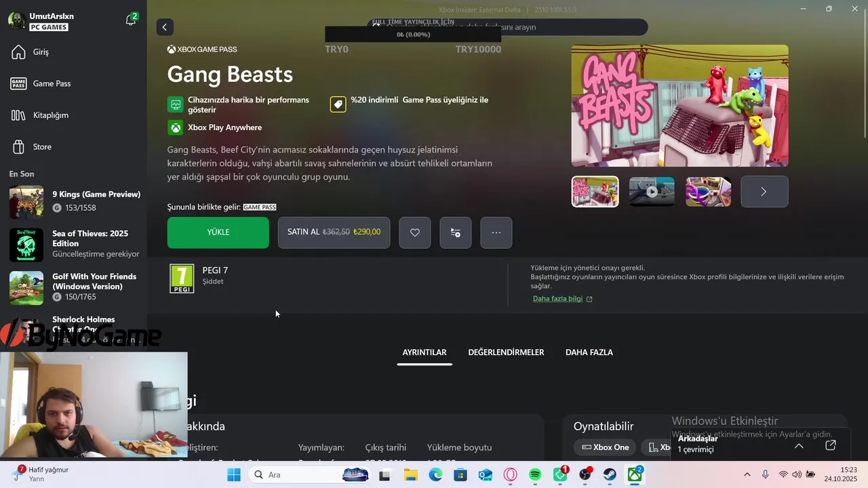Open the more options ellipsis button
Screen dimensions: 868x488
coord(496,232)
